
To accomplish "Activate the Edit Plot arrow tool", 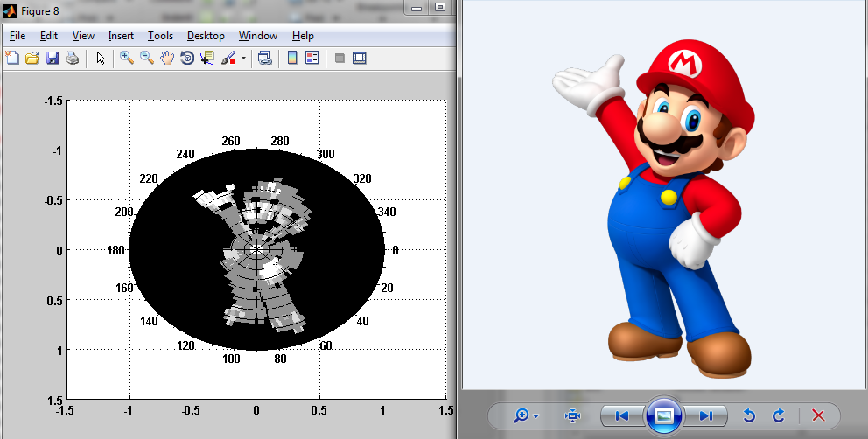I will 101,58.
